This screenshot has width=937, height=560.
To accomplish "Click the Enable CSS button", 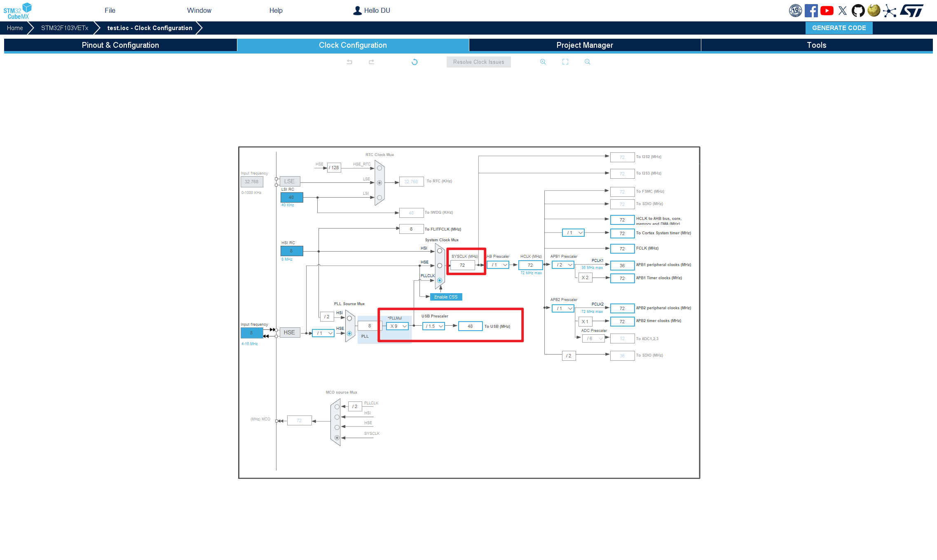I will (445, 296).
